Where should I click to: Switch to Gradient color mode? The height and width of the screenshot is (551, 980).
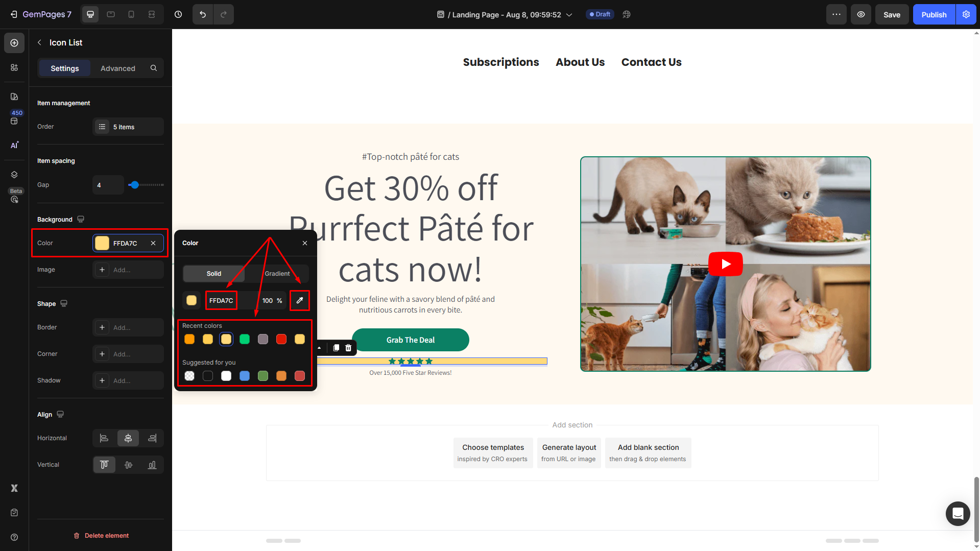[277, 274]
